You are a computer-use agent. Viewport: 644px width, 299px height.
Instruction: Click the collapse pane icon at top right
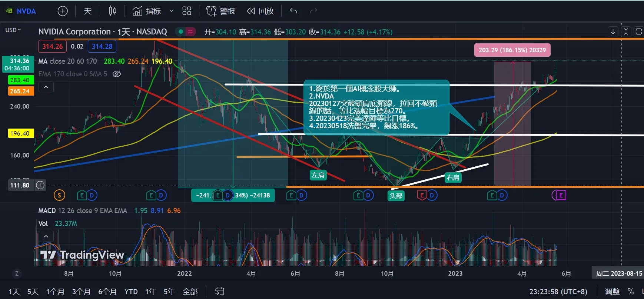coord(626,31)
